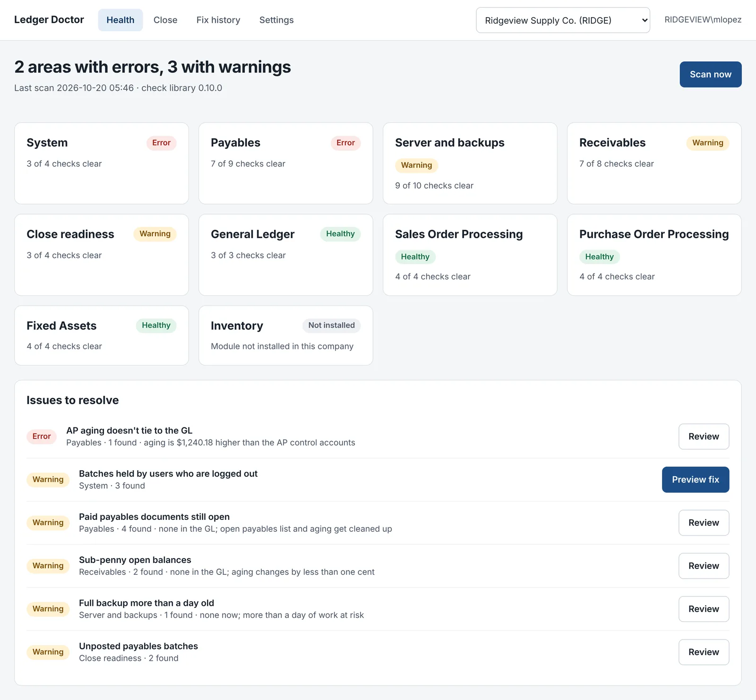Open the System health card

pyautogui.click(x=102, y=164)
